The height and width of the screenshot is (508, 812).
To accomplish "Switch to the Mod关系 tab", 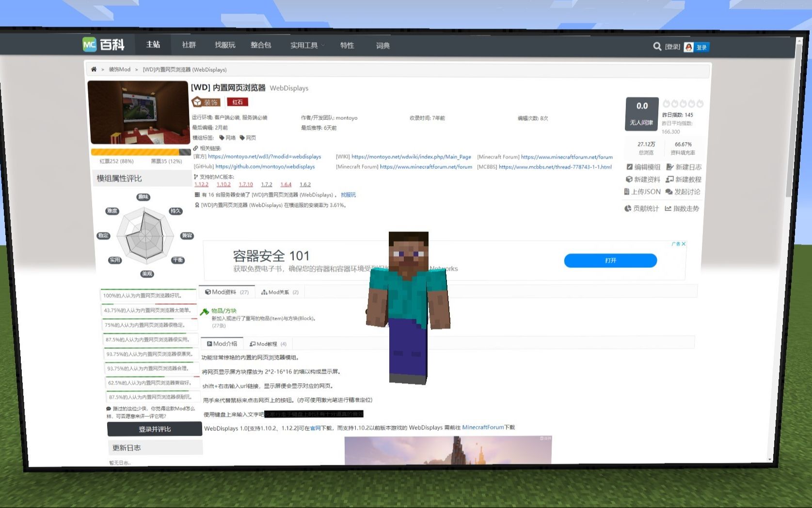I will (x=280, y=292).
